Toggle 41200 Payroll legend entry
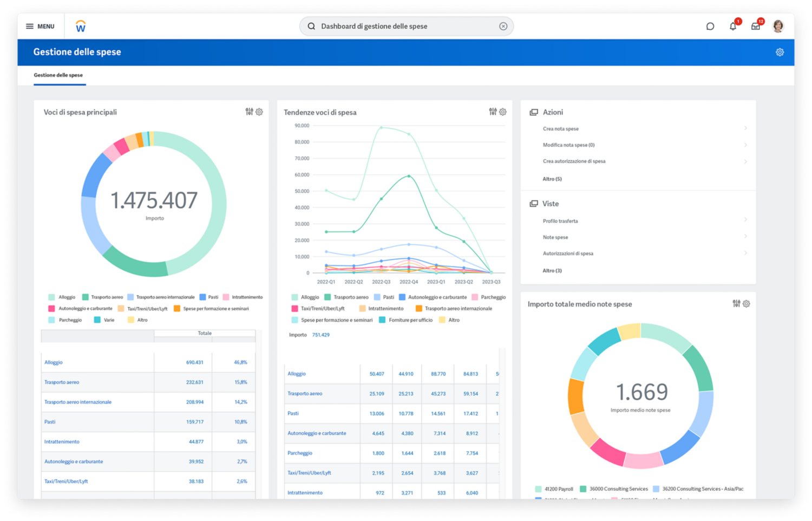The width and height of the screenshot is (812, 521). (554, 489)
